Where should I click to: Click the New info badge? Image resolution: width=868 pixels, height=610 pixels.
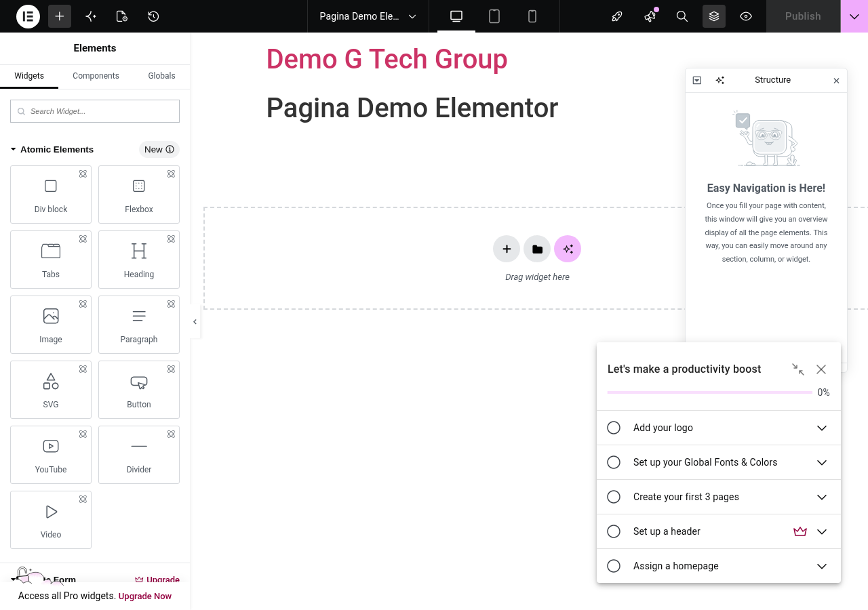click(159, 149)
